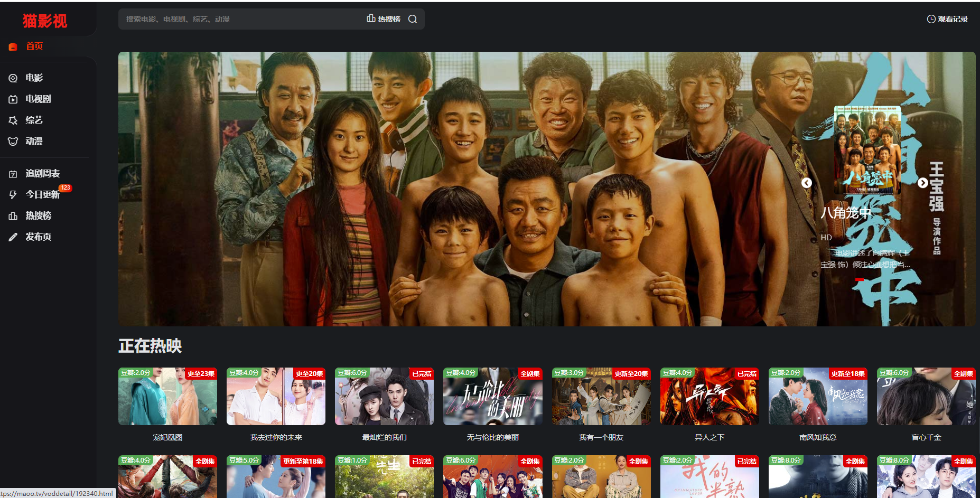The image size is (980, 498).
Task: Open 发布页 publish page link
Action: pos(38,237)
